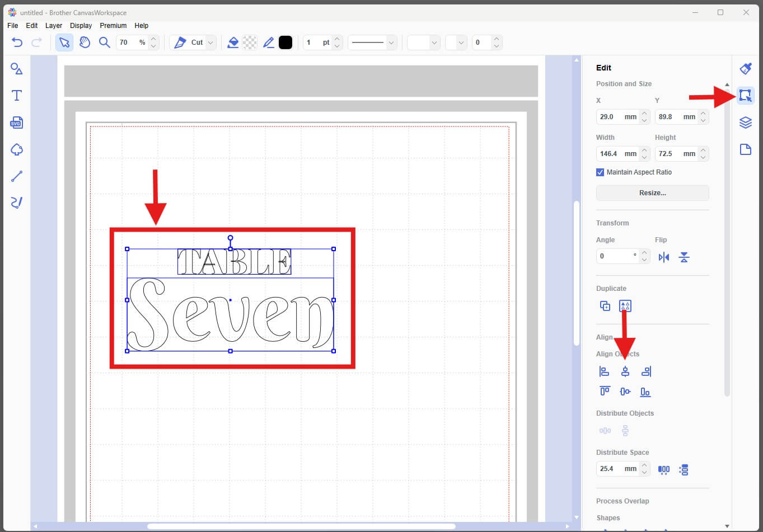This screenshot has width=763, height=532.
Task: Click the Redo arrow in the toolbar
Action: [37, 43]
